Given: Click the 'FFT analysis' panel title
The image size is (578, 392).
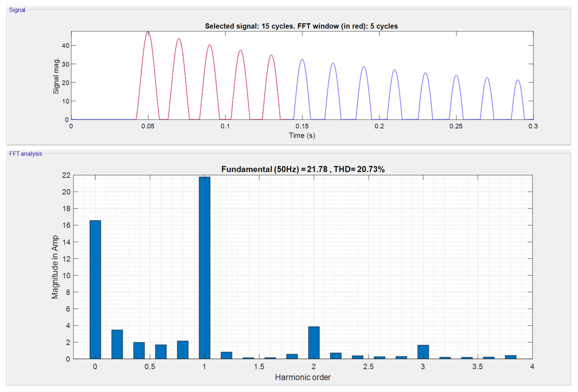Looking at the screenshot, I should [x=26, y=154].
